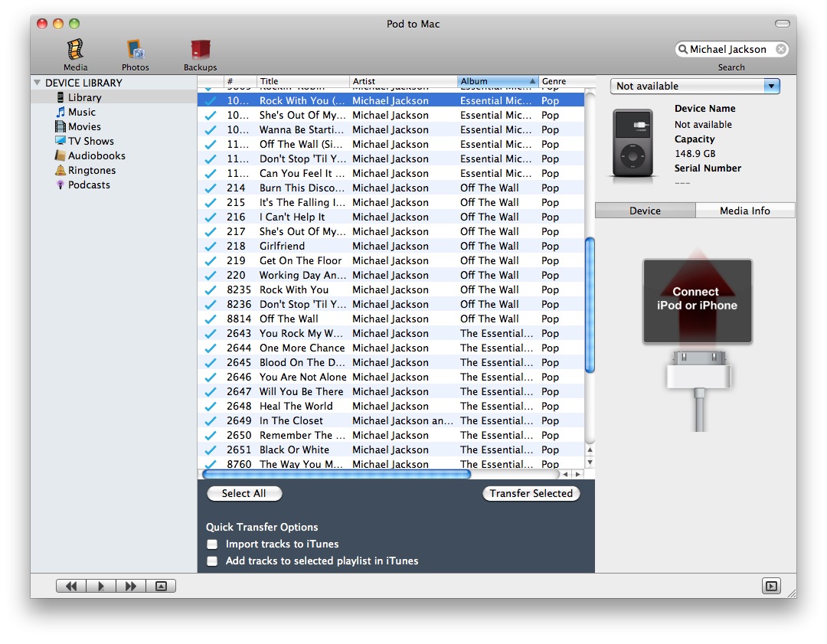Switch to the Media Info tab
827x644 pixels.
[x=744, y=211]
